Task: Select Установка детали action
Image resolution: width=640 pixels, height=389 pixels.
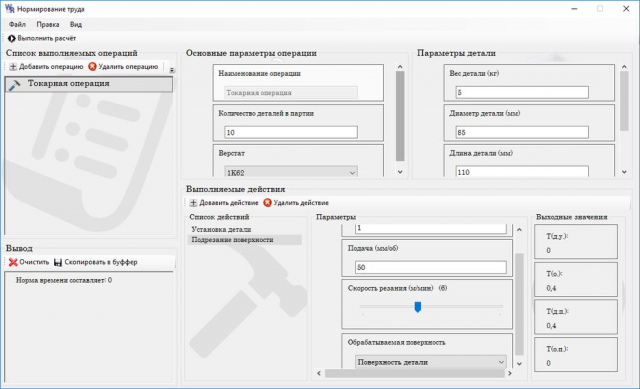Action: [x=221, y=229]
